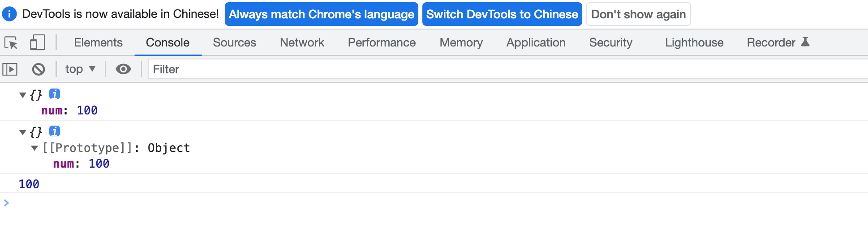This screenshot has width=868, height=228.
Task: Collapse the second logged object
Action: (x=22, y=132)
